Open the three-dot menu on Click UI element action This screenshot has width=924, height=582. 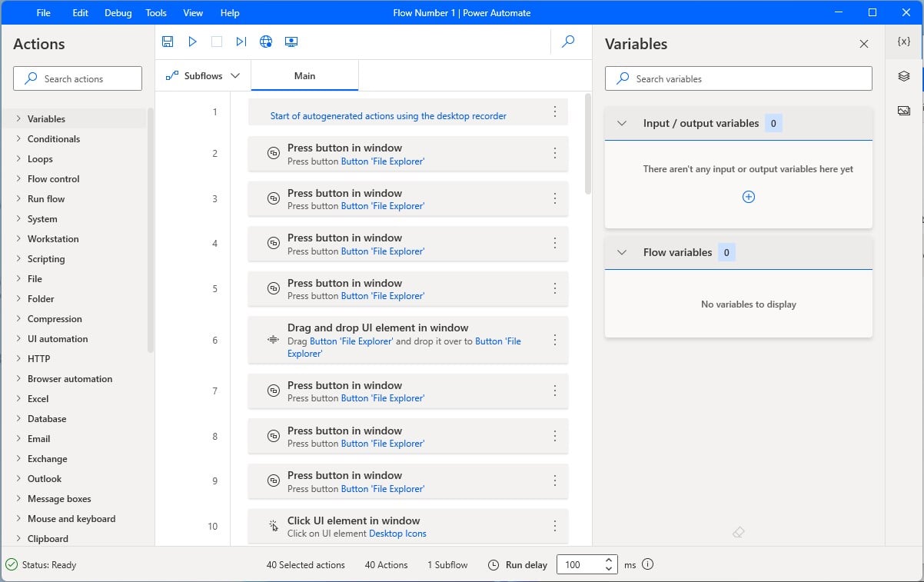(x=555, y=526)
